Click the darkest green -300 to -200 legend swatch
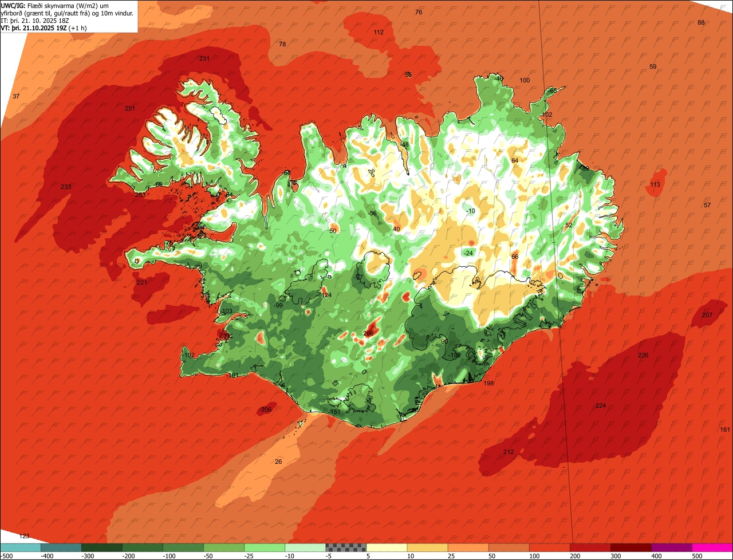The image size is (733, 560). [102, 547]
